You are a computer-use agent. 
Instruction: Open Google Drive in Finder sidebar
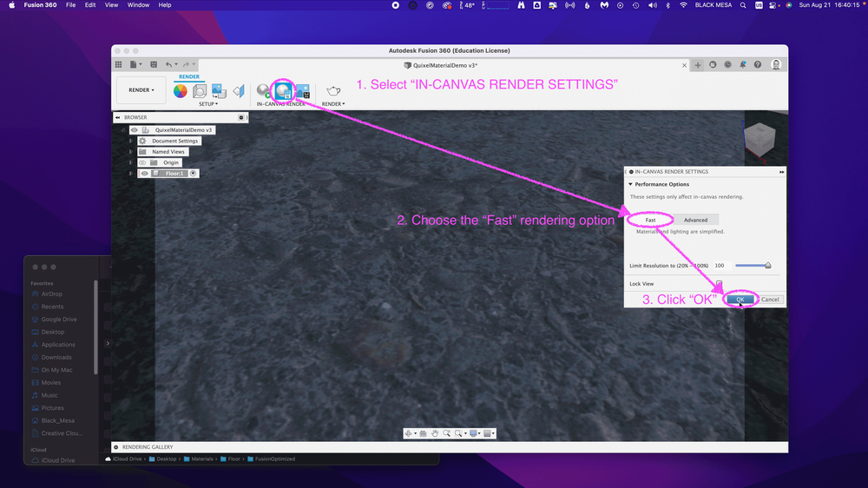(x=59, y=320)
